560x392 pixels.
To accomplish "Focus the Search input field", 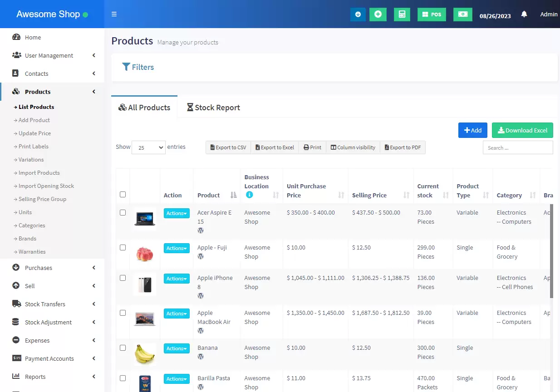I will [x=518, y=147].
